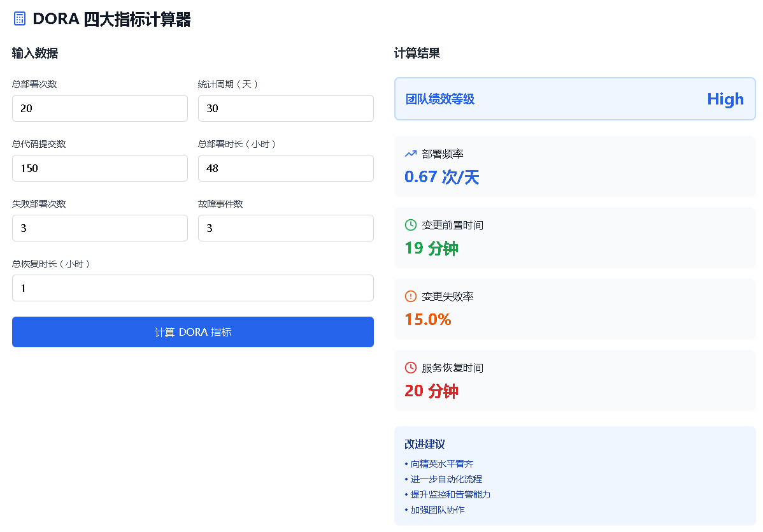Click the green clock icon for 变更前置时间

pos(411,225)
